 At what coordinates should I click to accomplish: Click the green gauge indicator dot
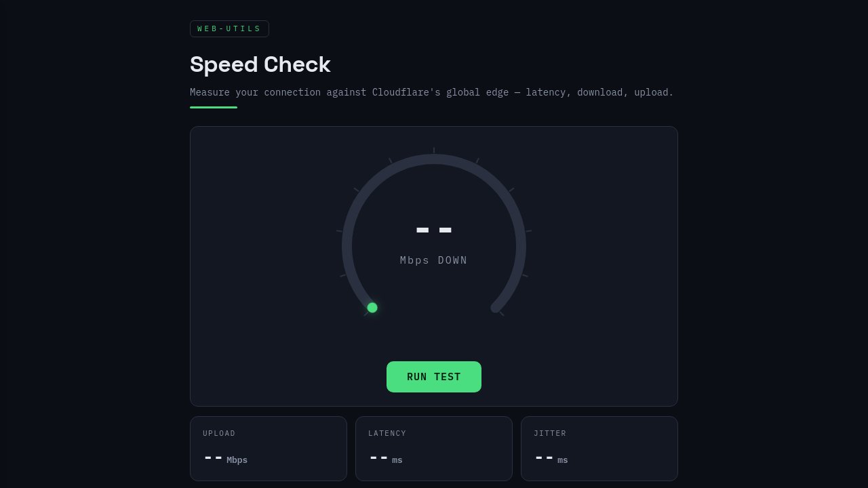click(372, 308)
